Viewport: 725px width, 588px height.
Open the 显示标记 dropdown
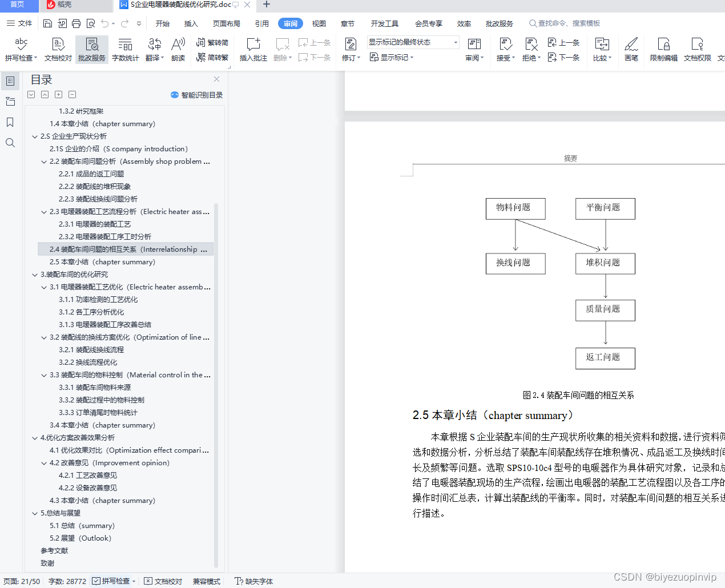(x=392, y=57)
